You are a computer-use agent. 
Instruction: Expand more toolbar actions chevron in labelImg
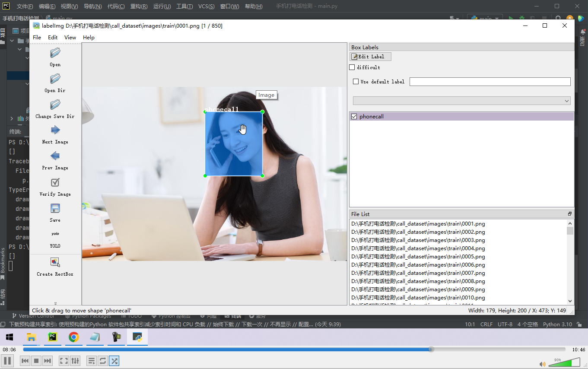coord(55,303)
